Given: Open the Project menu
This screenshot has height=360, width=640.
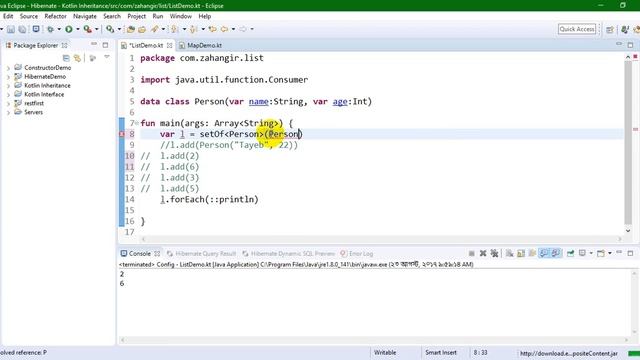Looking at the screenshot, I should pos(136,16).
